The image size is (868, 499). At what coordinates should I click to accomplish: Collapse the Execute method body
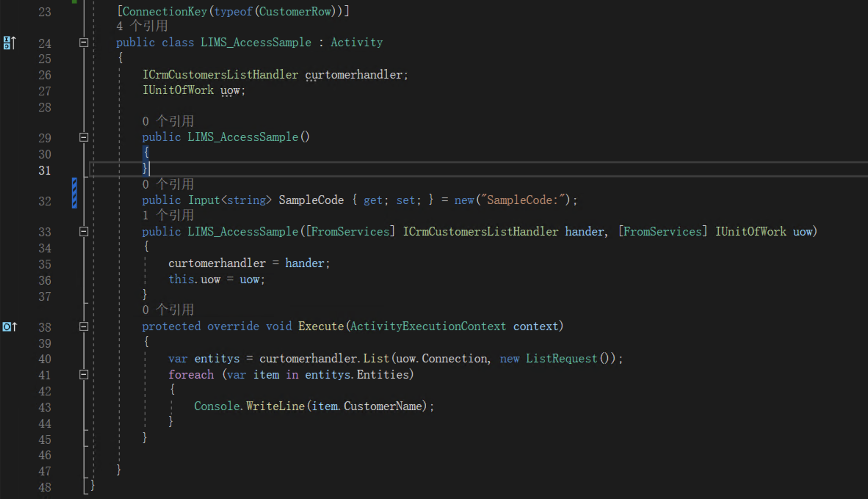point(83,327)
